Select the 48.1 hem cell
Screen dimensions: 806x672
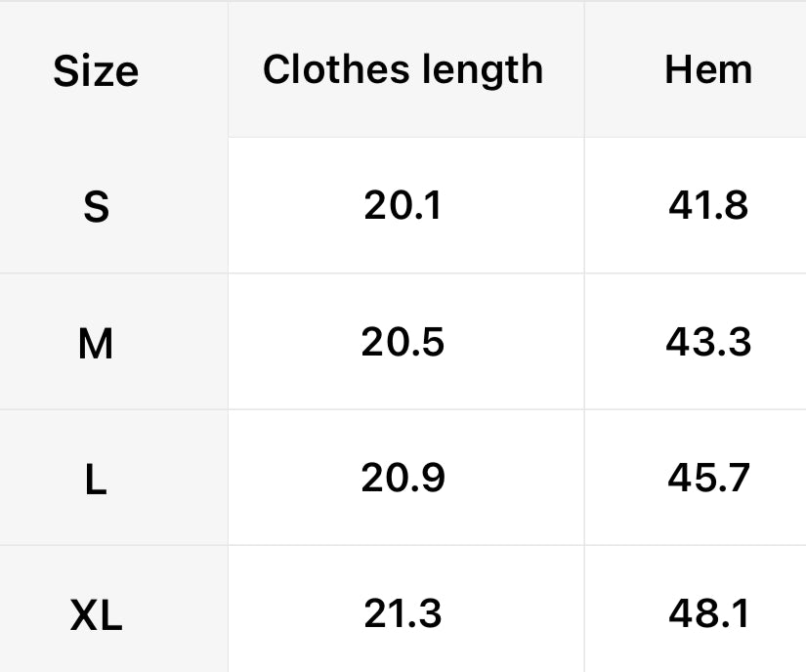point(708,614)
